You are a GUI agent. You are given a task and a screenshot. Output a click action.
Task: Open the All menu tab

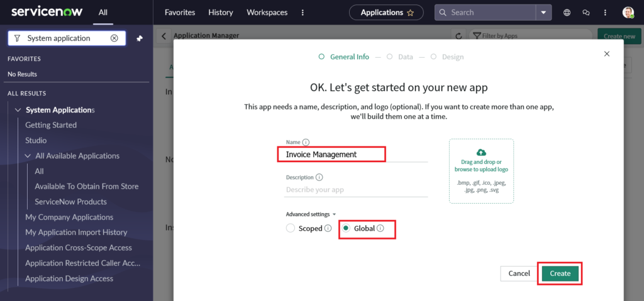(x=103, y=13)
